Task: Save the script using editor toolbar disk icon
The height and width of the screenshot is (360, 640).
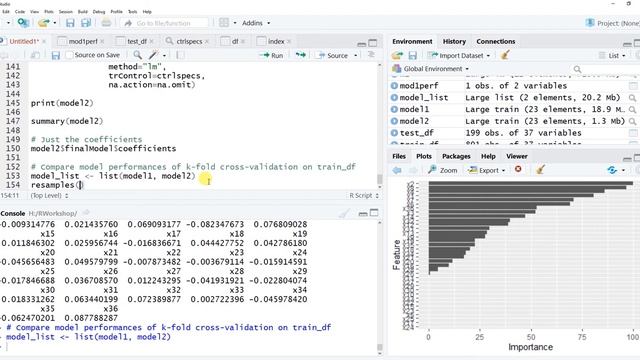Action: click(x=56, y=55)
